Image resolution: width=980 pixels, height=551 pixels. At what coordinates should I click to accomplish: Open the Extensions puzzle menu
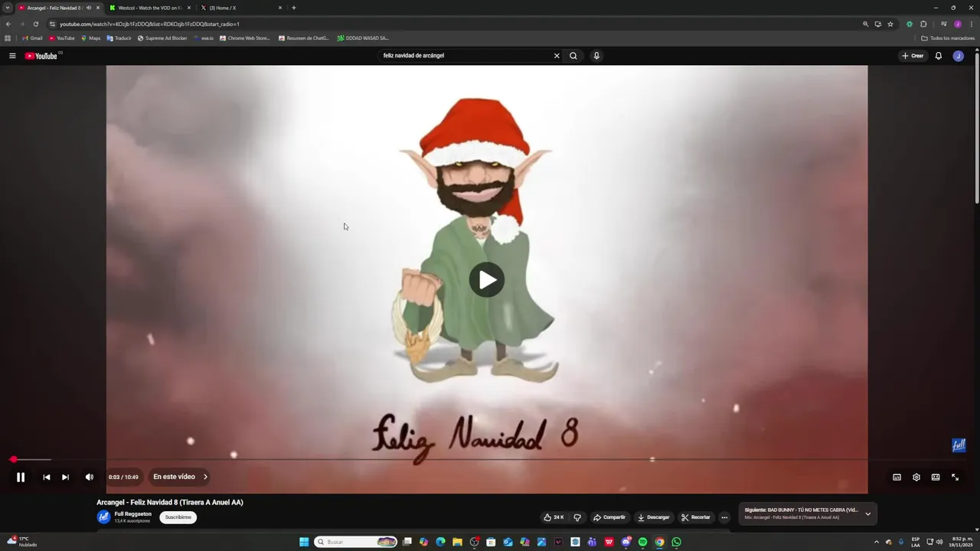pyautogui.click(x=923, y=24)
